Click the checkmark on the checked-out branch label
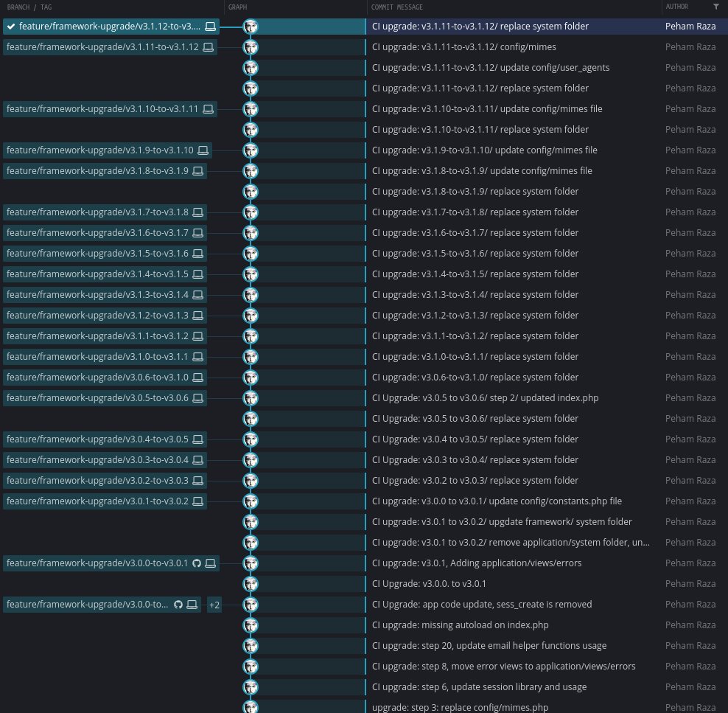 (x=10, y=26)
